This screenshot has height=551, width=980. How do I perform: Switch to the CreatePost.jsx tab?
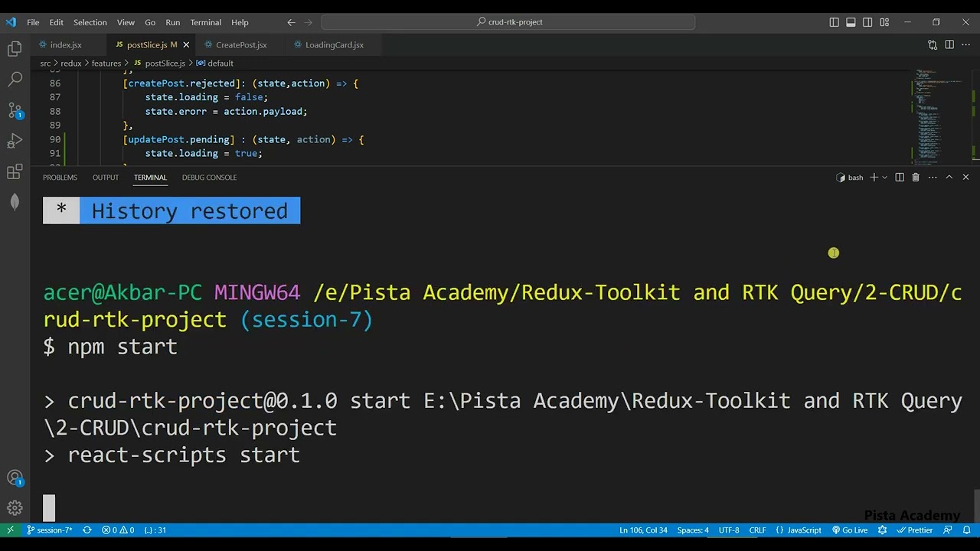pos(241,45)
